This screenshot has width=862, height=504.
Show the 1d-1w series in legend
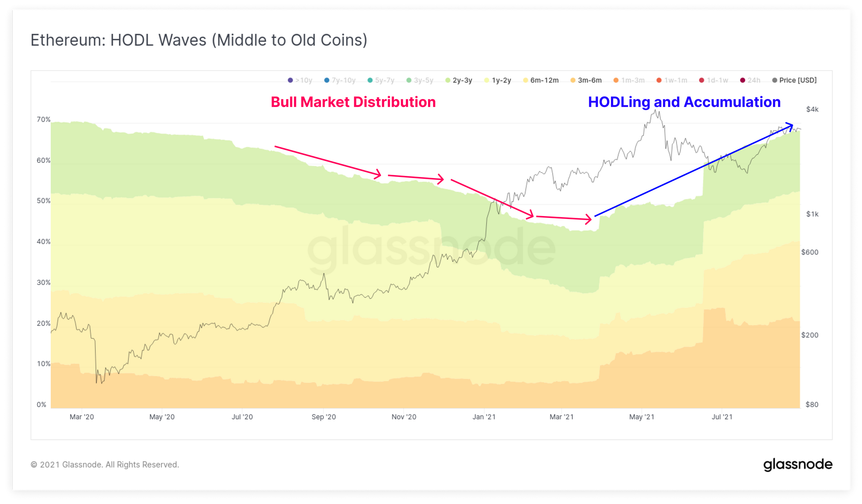coord(714,80)
